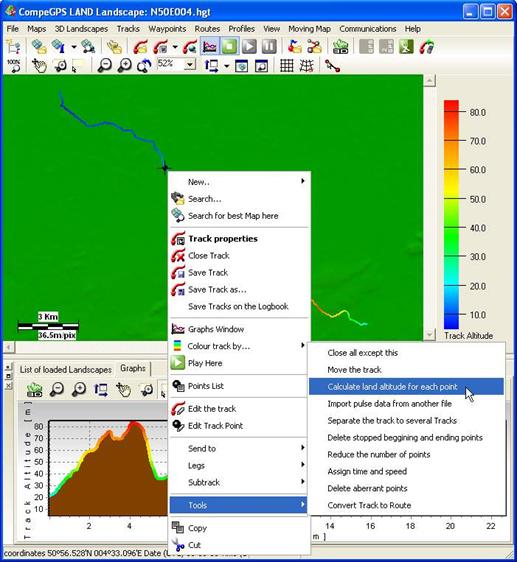
Task: Open the 3D Landscapes menu
Action: pos(81,29)
